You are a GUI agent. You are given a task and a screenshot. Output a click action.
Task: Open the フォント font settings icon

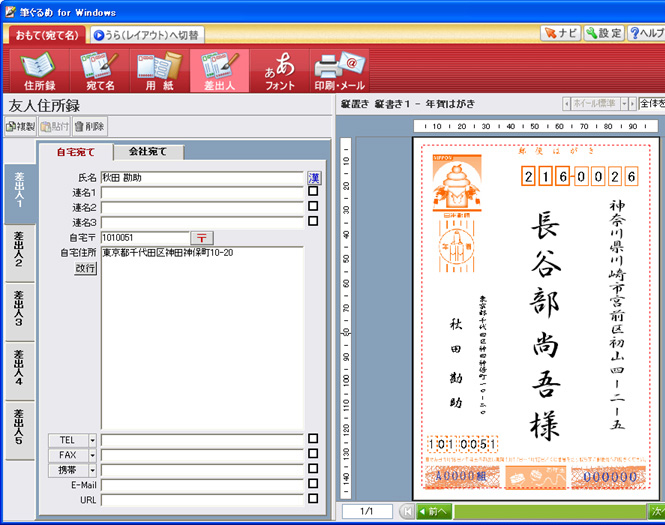(279, 70)
